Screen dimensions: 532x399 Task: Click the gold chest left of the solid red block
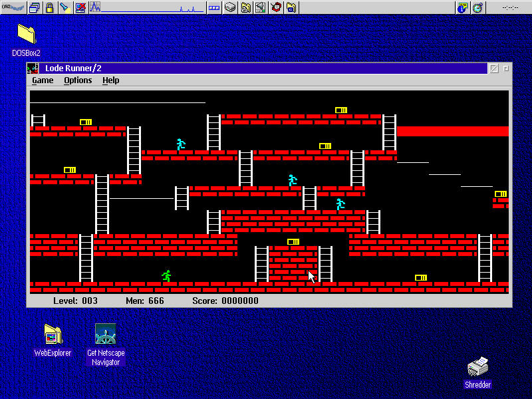(x=325, y=146)
